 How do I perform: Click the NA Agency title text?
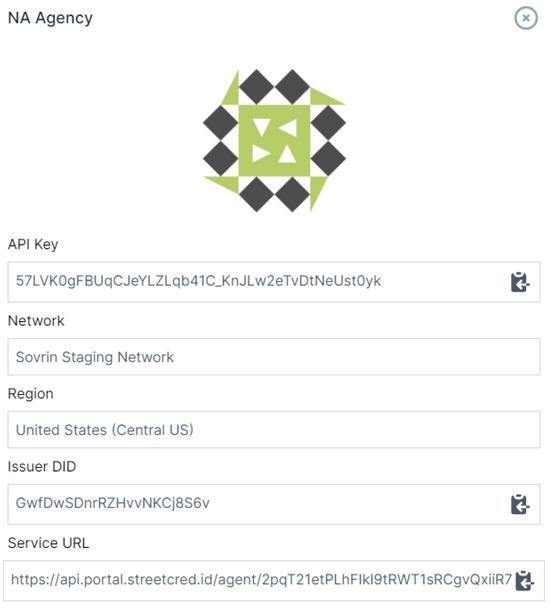click(x=50, y=18)
